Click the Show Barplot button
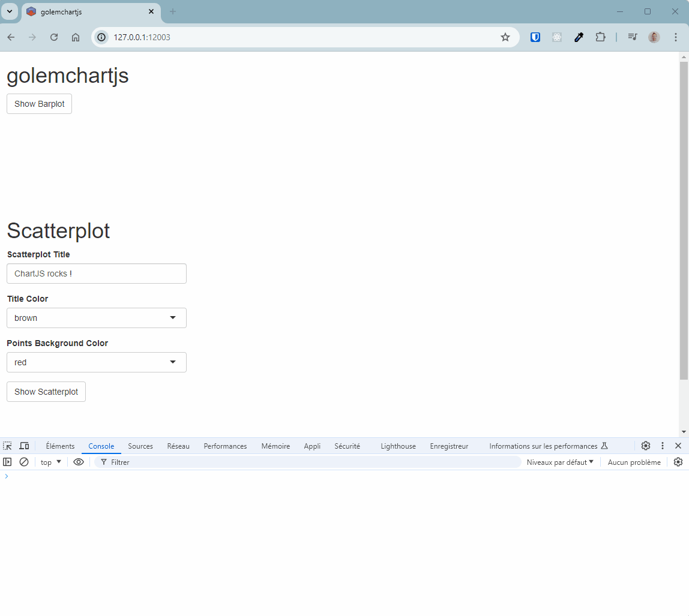The width and height of the screenshot is (689, 616). coord(39,104)
